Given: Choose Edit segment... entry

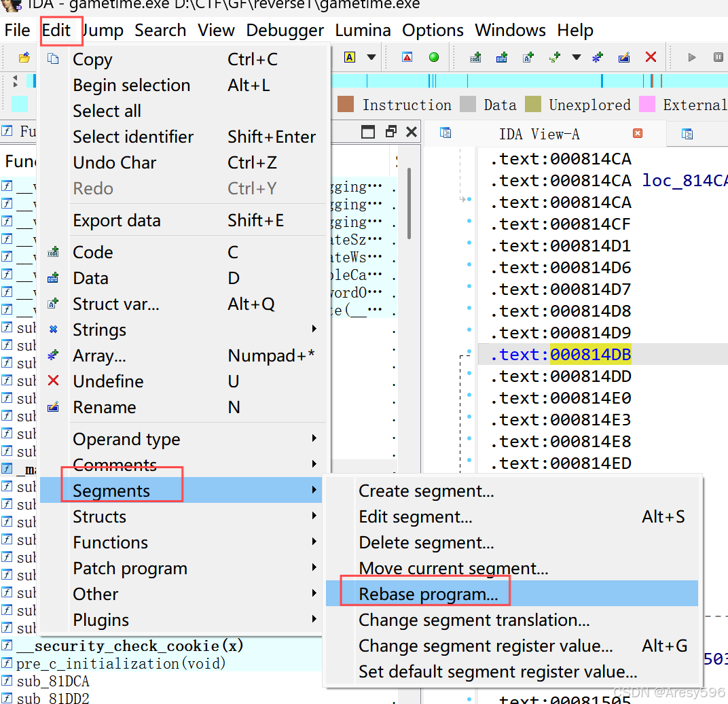Looking at the screenshot, I should [511, 516].
